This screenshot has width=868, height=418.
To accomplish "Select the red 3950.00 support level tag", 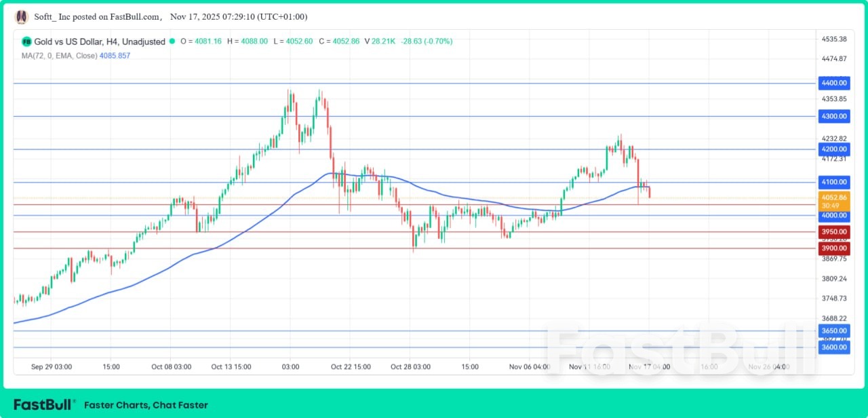I will pos(833,231).
